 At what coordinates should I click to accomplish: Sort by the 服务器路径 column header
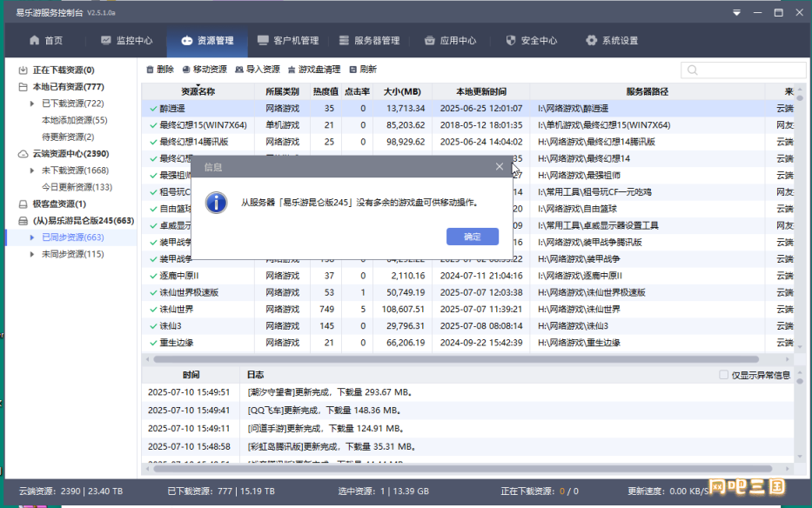[648, 91]
